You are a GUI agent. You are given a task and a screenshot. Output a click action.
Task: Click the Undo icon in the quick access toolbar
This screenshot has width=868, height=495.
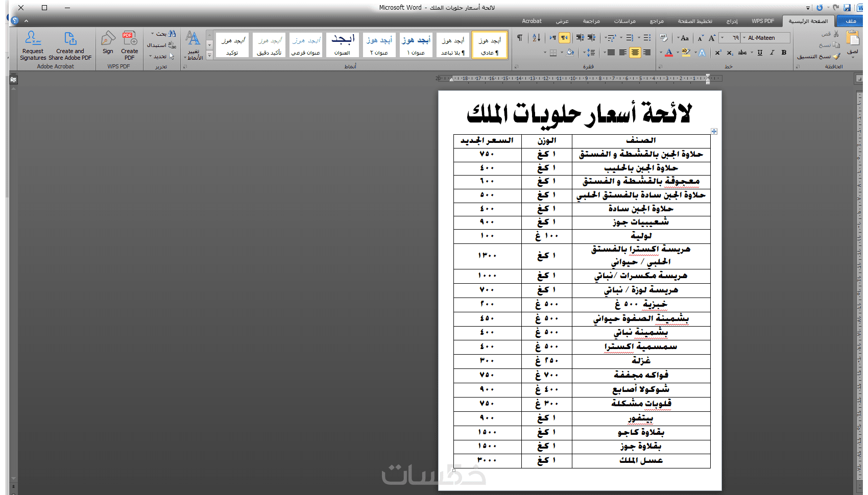click(x=819, y=8)
